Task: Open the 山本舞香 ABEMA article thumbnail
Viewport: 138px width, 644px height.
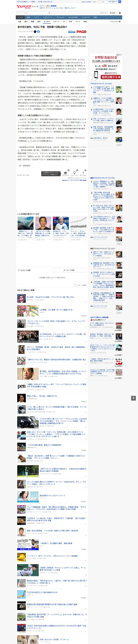Action: (x=28, y=311)
